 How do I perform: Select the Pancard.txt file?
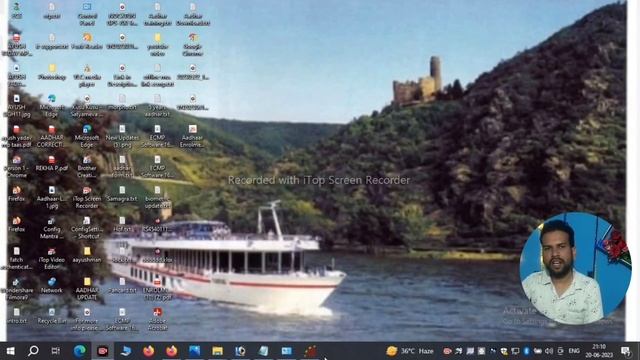(122, 286)
